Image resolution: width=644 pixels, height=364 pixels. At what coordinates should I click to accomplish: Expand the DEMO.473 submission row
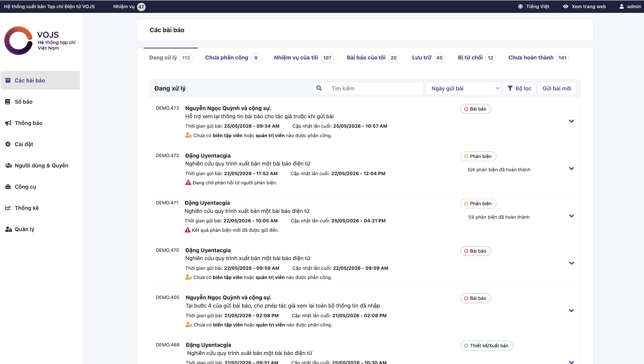pos(571,121)
